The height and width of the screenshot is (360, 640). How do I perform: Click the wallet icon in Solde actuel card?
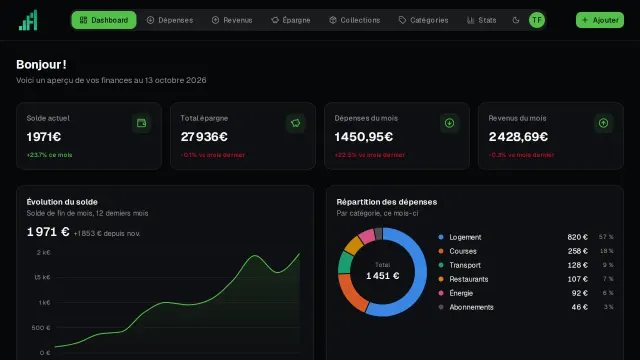tap(142, 123)
